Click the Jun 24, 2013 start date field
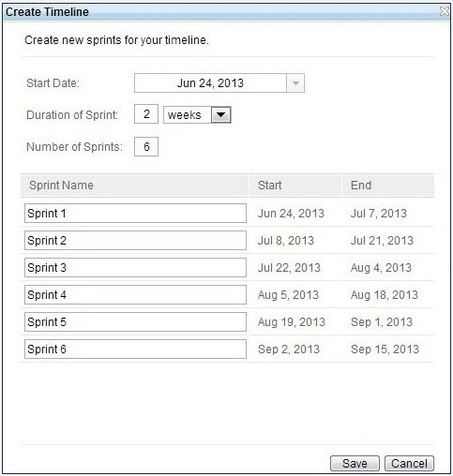Screen dimensions: 453x476 [210, 83]
